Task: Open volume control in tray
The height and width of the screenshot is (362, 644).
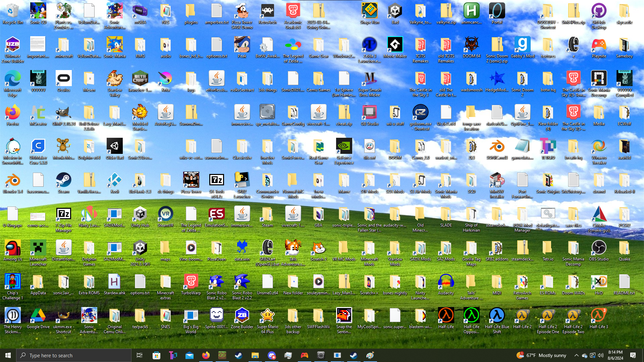Action: 601,355
